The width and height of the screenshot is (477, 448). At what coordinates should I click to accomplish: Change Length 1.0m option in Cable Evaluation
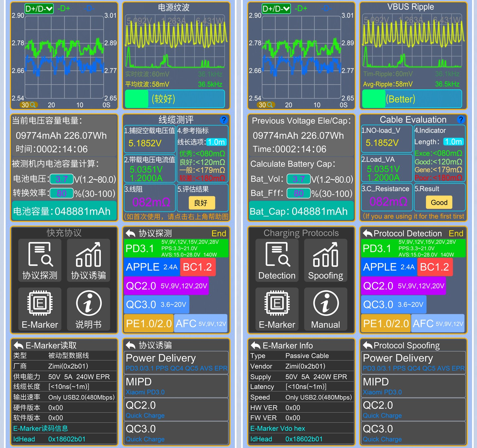pyautogui.click(x=453, y=142)
